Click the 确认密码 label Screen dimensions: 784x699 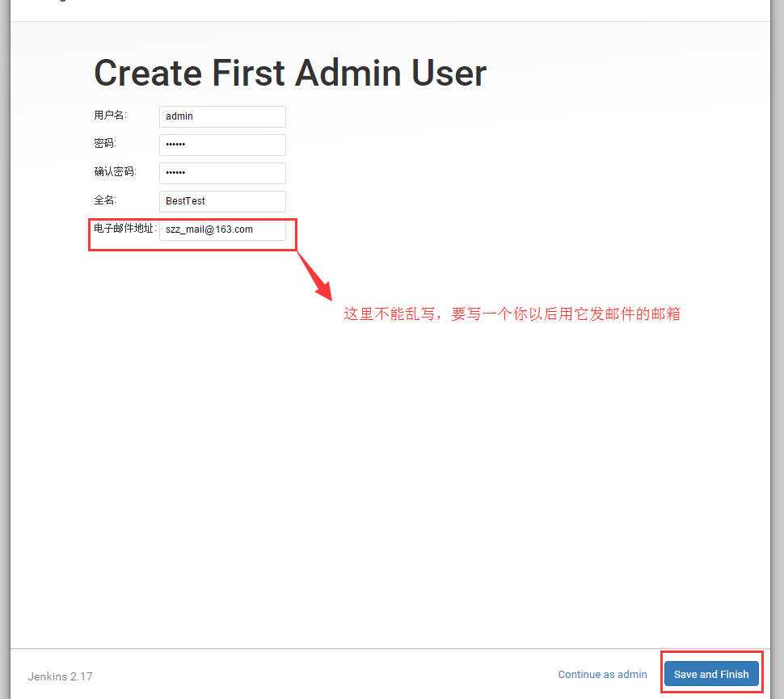click(x=115, y=172)
